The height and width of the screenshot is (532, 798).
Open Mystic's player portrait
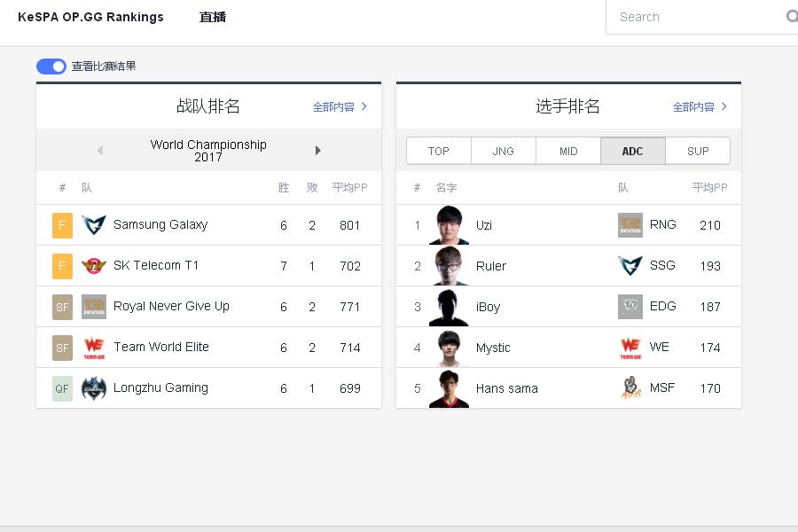pos(449,348)
